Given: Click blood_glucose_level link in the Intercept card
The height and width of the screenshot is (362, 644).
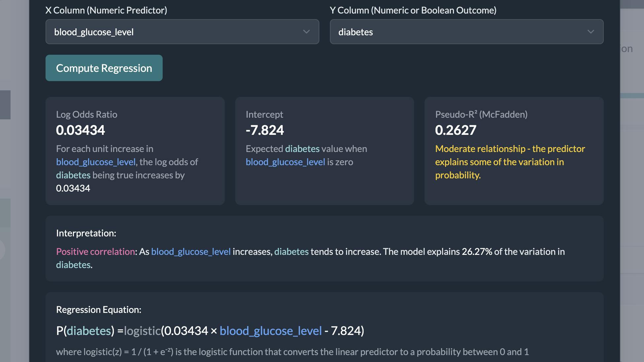Looking at the screenshot, I should pos(285,162).
